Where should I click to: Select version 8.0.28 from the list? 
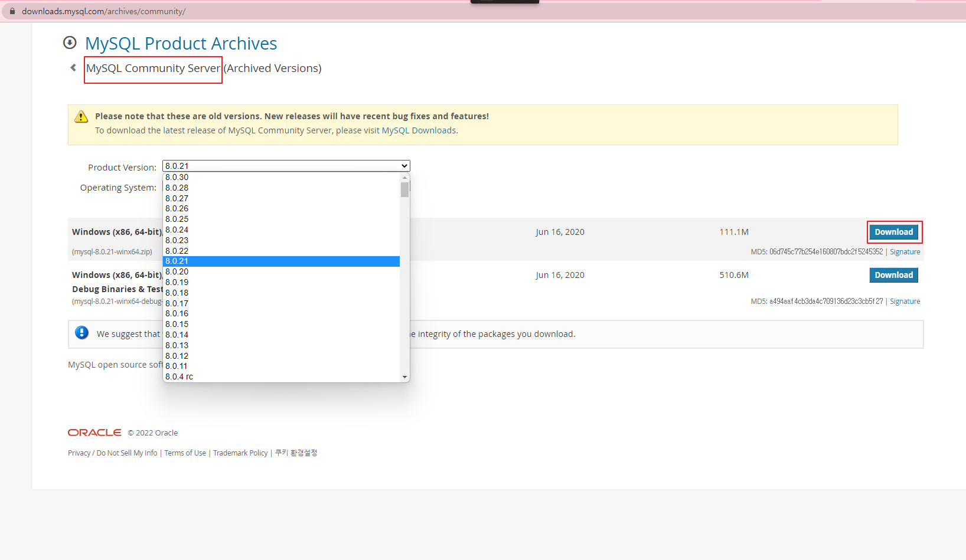pos(281,188)
